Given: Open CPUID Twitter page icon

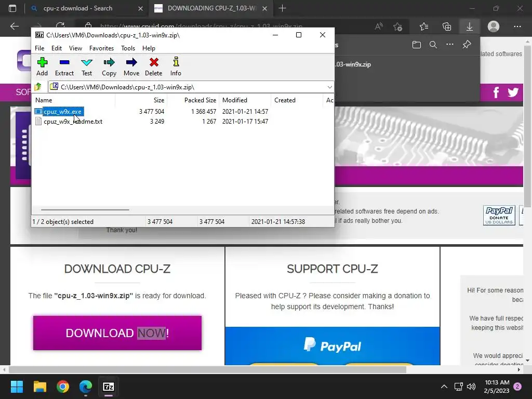Looking at the screenshot, I should pyautogui.click(x=513, y=92).
